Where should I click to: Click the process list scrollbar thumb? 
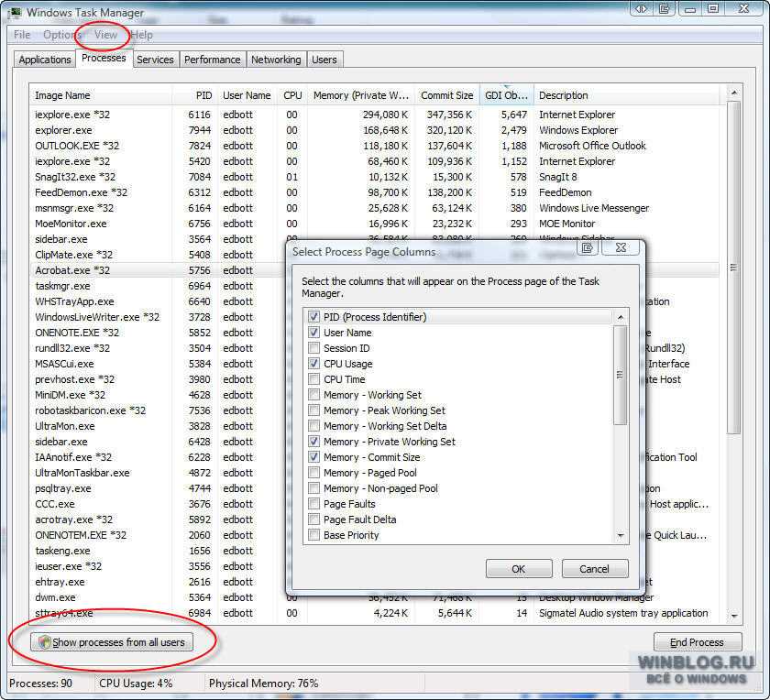click(733, 268)
